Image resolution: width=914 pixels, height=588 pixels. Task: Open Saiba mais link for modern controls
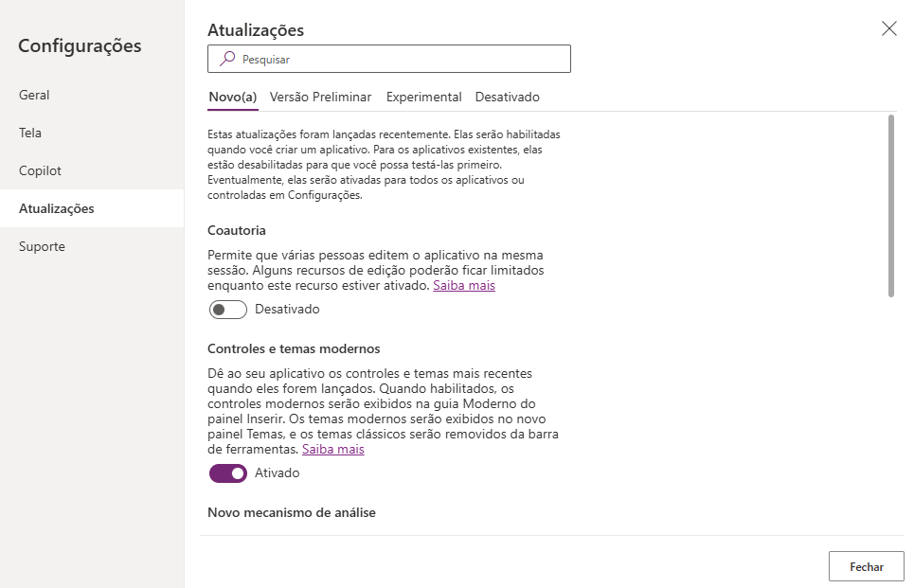(x=332, y=450)
